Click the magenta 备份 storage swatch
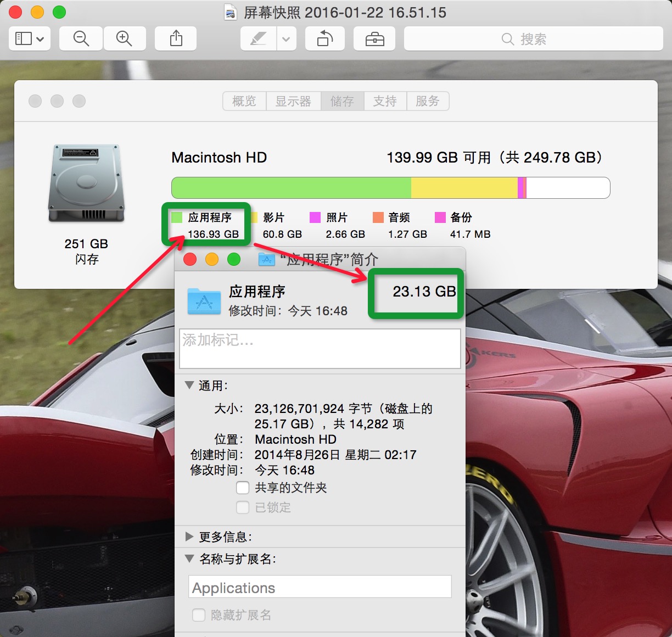Viewport: 672px width, 637px height. (x=440, y=217)
